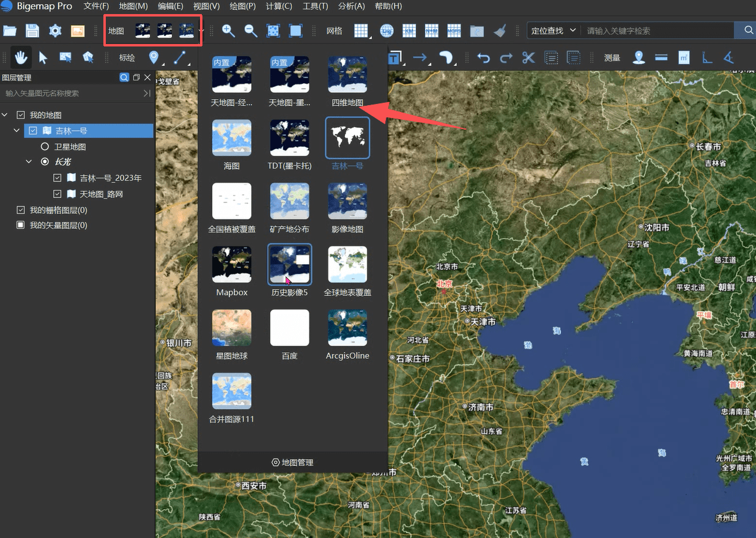Click the grid table icon
The height and width of the screenshot is (538, 756).
(362, 31)
